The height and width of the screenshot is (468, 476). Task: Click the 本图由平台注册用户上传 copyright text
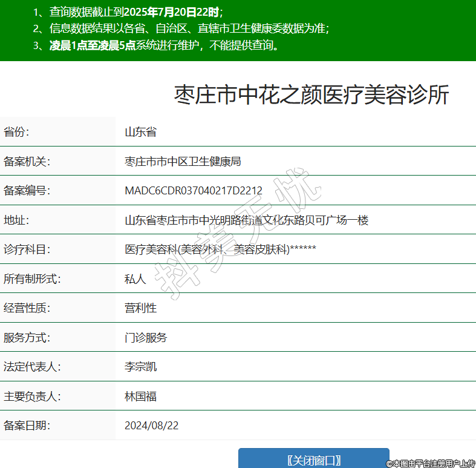point(431,463)
